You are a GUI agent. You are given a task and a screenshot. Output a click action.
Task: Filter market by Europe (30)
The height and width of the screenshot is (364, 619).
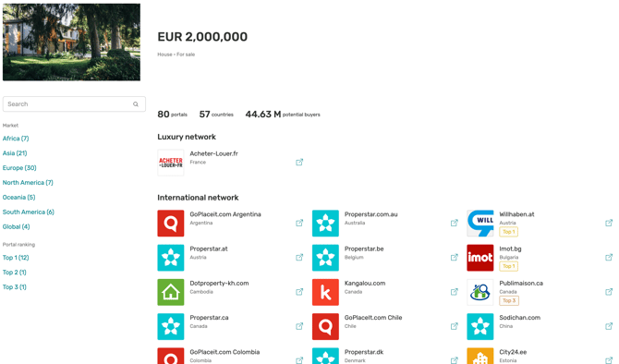point(19,168)
